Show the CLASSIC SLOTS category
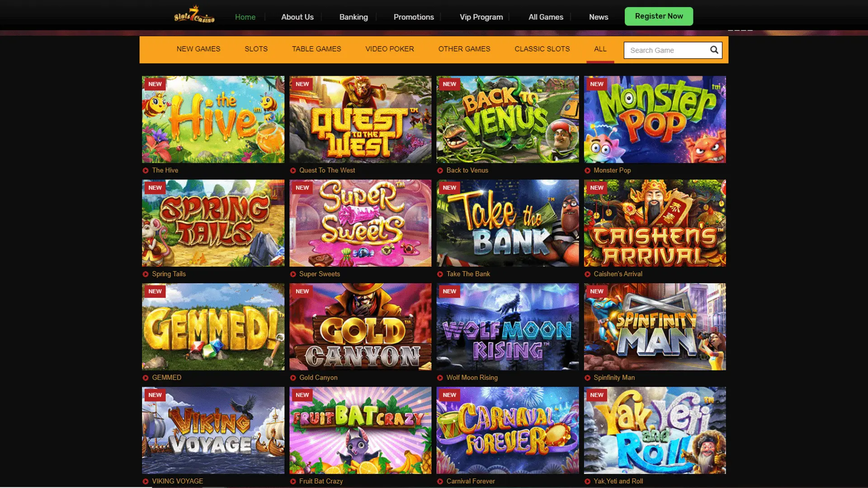The width and height of the screenshot is (868, 488). tap(542, 49)
